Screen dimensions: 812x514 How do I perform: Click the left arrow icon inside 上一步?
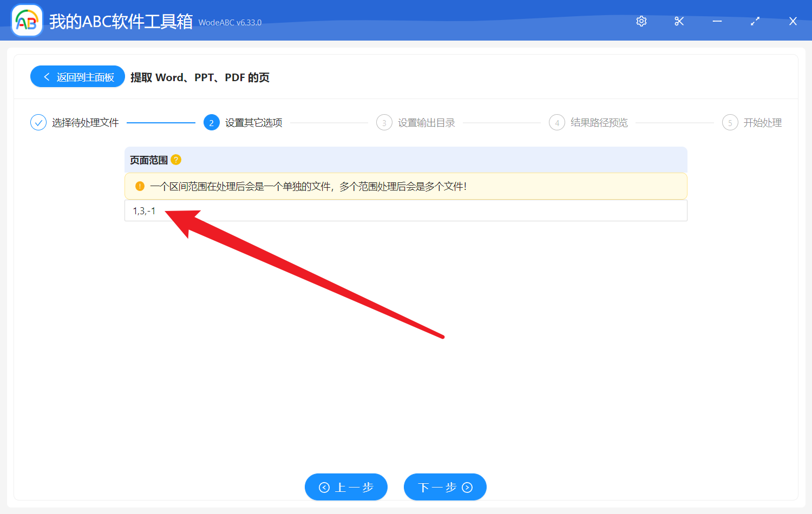click(x=324, y=487)
